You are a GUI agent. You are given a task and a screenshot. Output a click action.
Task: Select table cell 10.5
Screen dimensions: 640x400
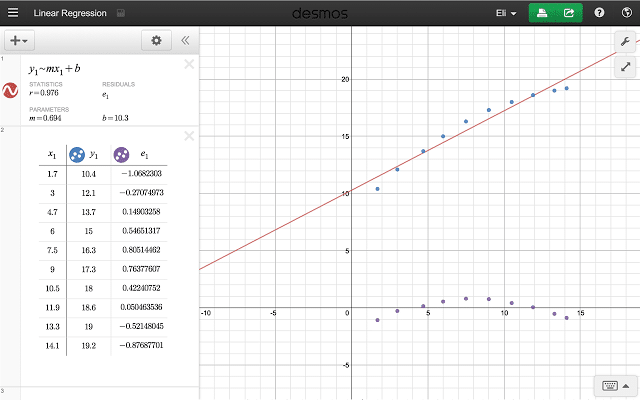tap(52, 289)
